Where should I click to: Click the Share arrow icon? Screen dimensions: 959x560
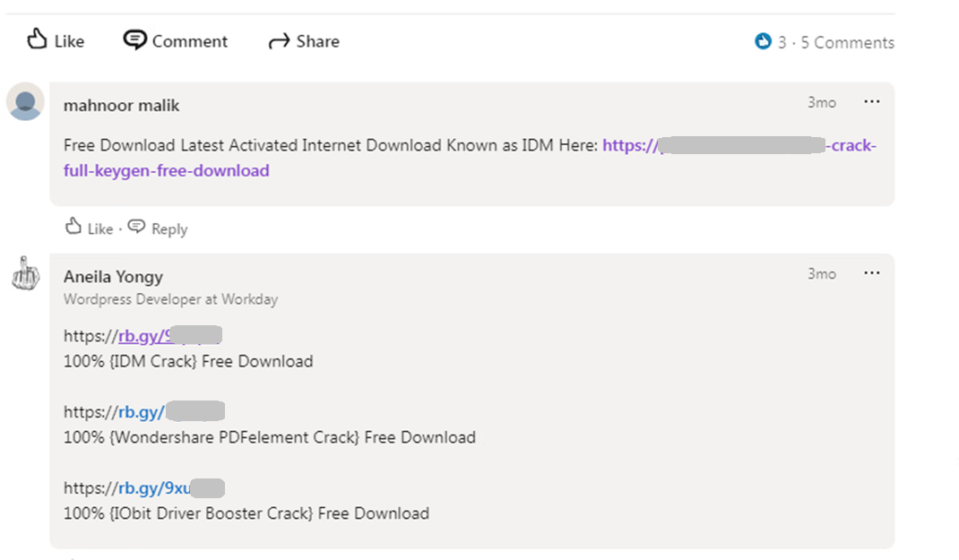pos(279,41)
